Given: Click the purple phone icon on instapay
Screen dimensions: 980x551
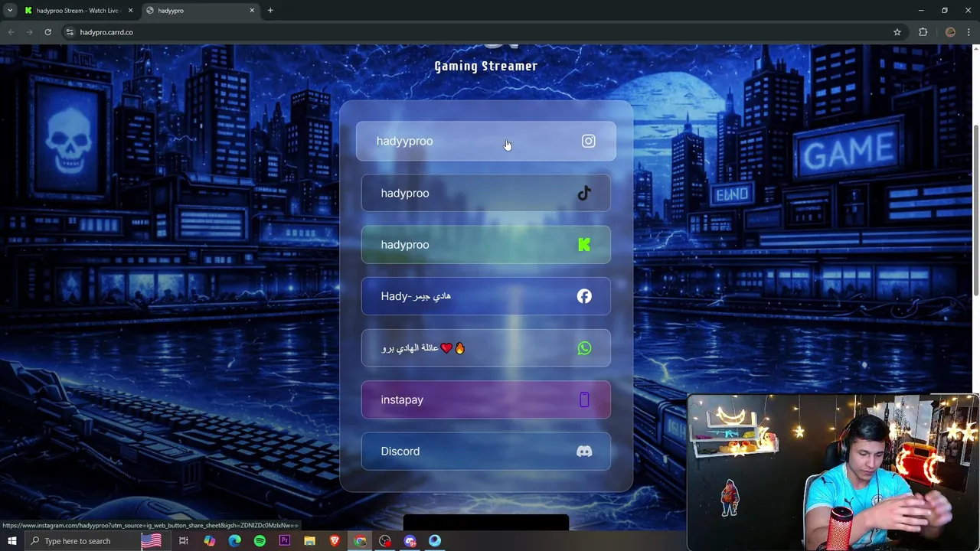Looking at the screenshot, I should tap(584, 399).
